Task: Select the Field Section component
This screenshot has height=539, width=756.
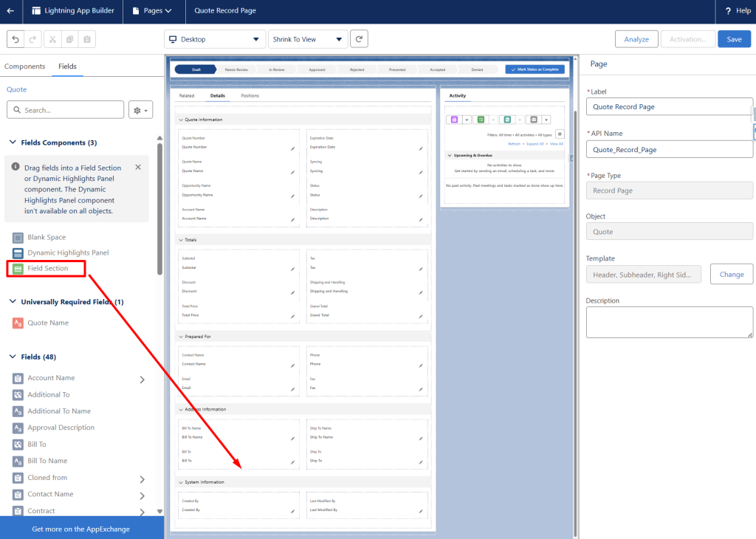Action: (x=47, y=269)
